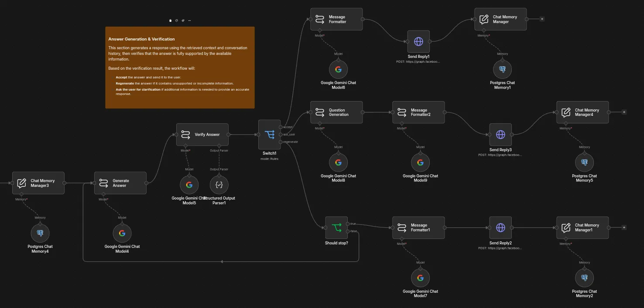Viewport: 644px width, 308px height.
Task: Add node after Chat Memory Manager1
Action: click(x=624, y=227)
